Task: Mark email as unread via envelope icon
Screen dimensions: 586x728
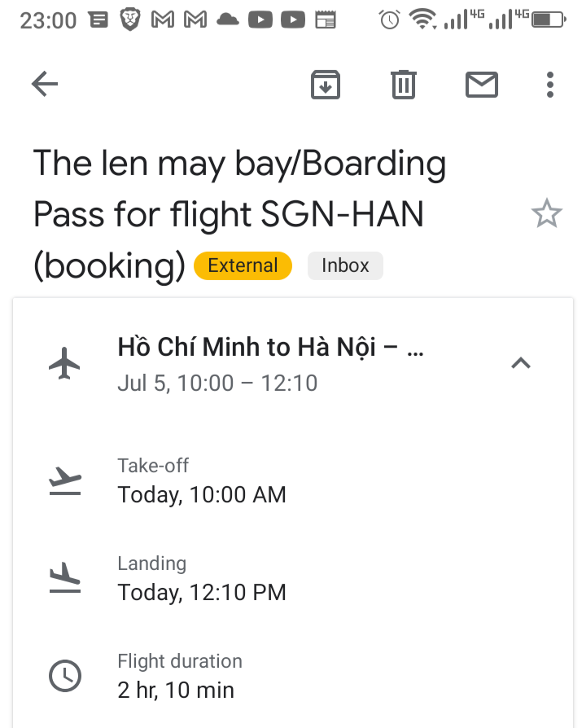Action: tap(481, 84)
